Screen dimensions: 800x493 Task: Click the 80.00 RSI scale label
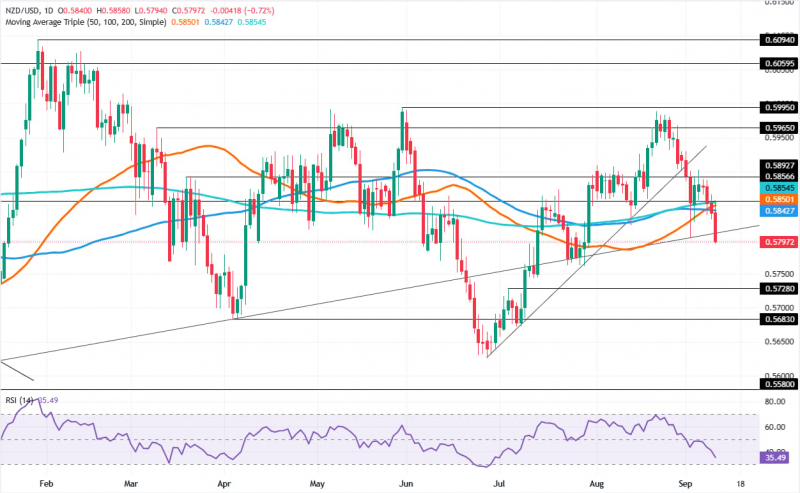pyautogui.click(x=775, y=402)
